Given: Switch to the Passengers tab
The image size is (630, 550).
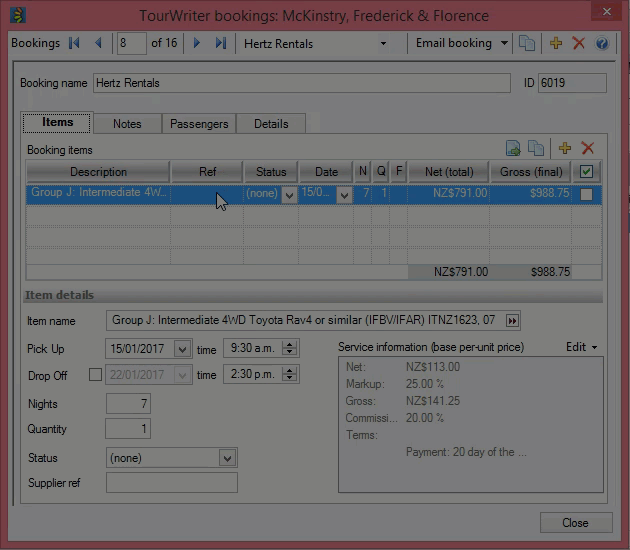Looking at the screenshot, I should 199,124.
